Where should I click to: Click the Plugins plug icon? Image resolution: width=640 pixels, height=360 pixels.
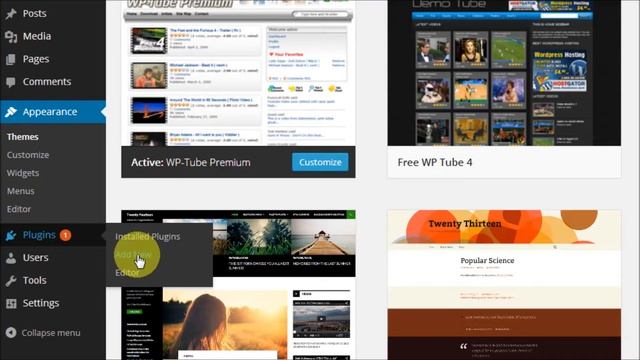[11, 235]
